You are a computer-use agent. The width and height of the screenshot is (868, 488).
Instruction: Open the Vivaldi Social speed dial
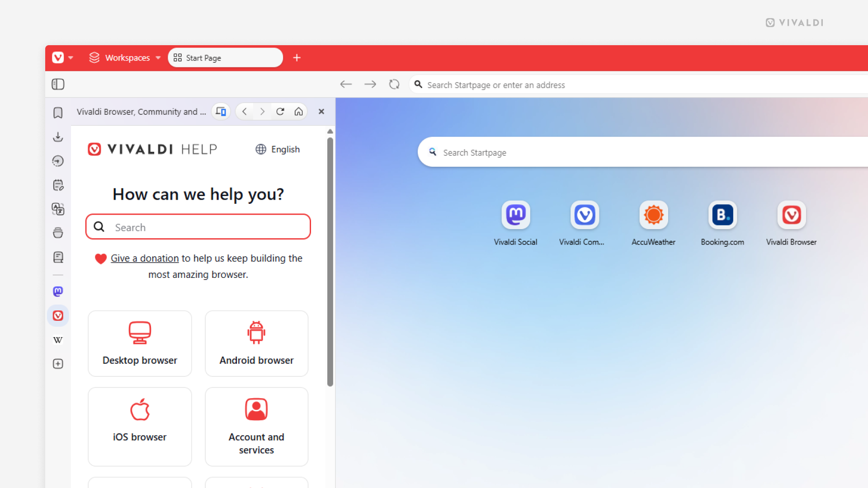click(x=515, y=224)
